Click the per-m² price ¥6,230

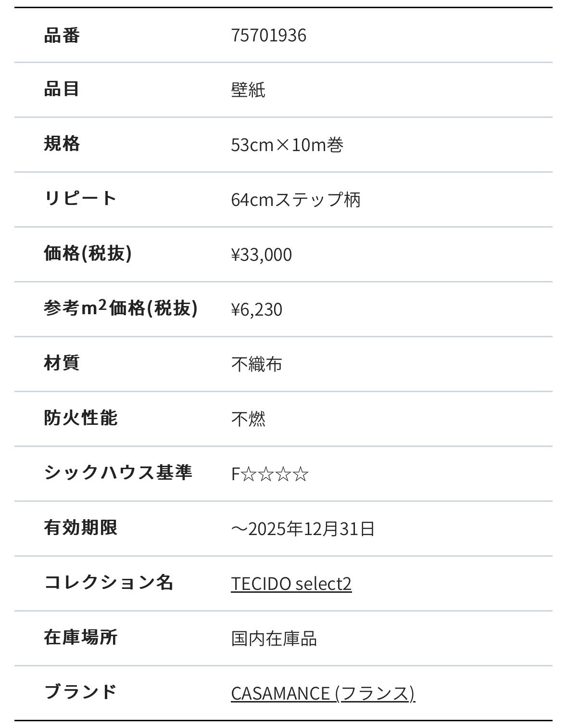256,309
